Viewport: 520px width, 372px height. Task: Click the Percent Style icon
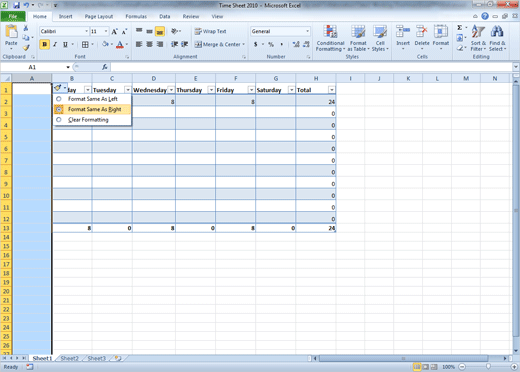point(271,44)
